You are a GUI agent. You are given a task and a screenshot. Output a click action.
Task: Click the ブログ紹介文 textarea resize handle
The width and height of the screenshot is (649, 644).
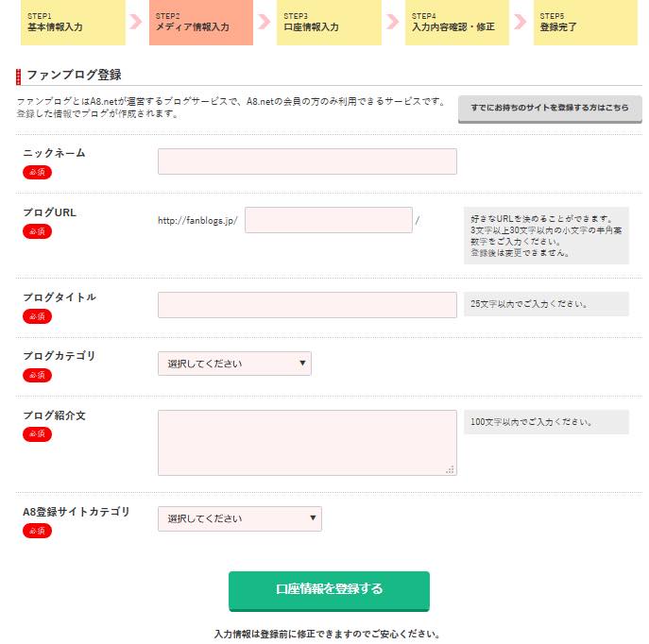point(451,469)
